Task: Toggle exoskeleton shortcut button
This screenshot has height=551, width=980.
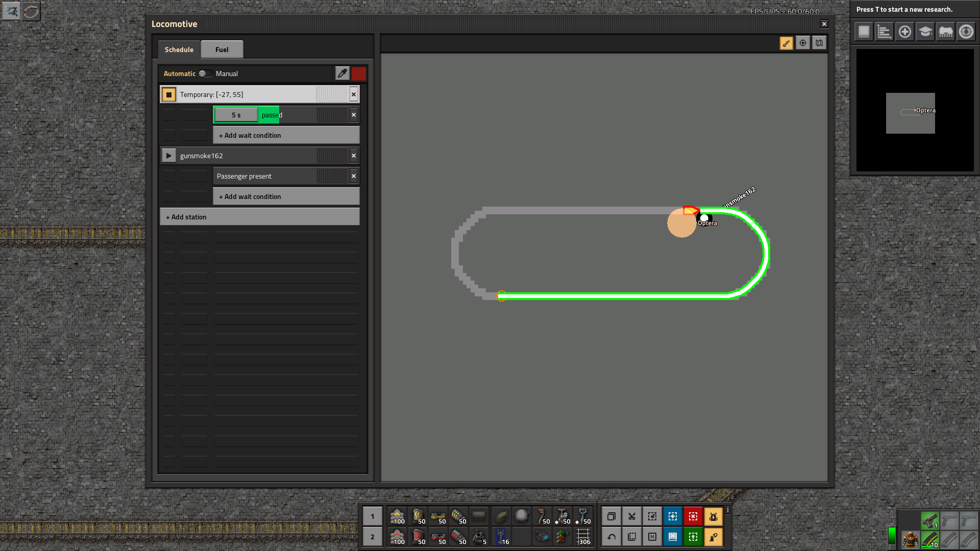Action: click(714, 537)
